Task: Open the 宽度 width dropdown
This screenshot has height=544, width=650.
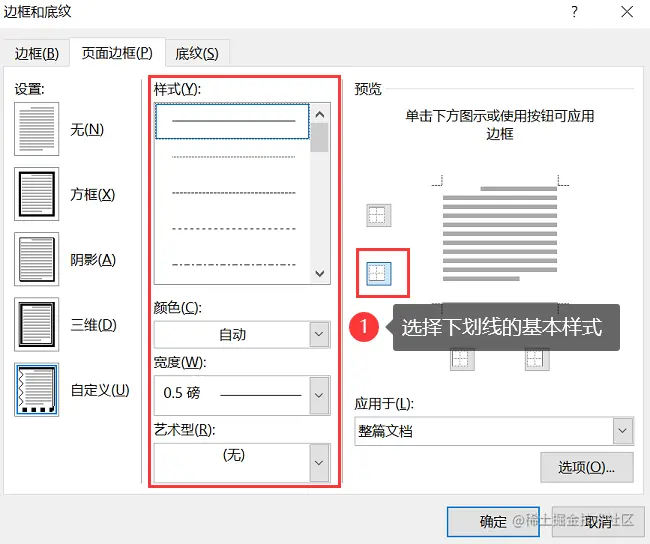Action: point(319,395)
